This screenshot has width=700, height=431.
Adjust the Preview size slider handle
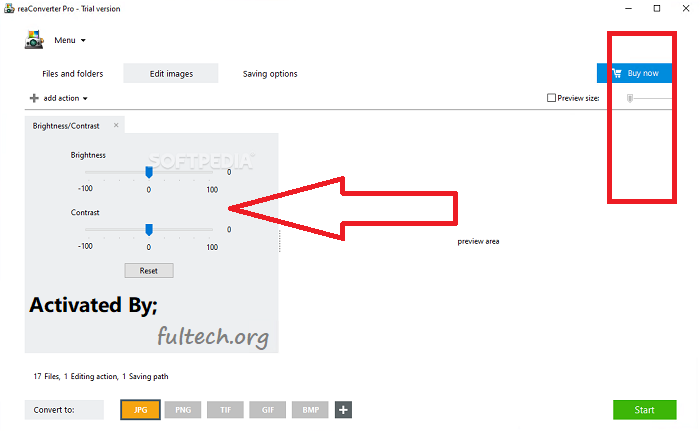tap(629, 98)
